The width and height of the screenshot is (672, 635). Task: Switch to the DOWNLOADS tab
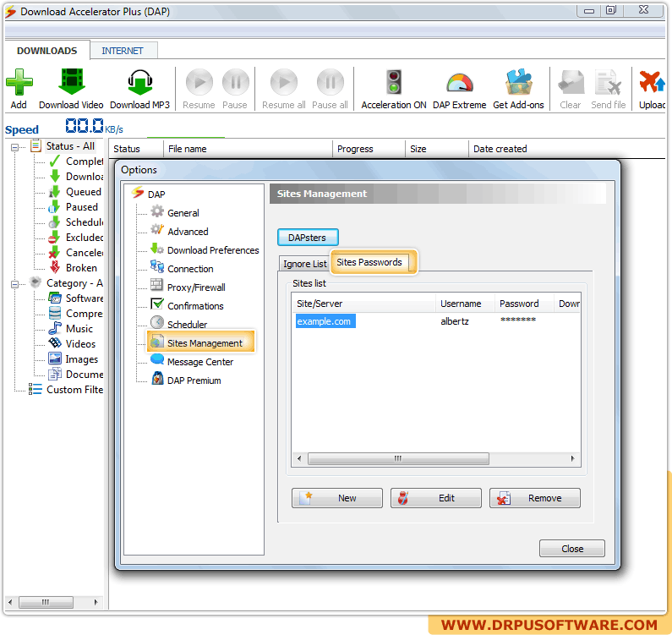coord(47,51)
